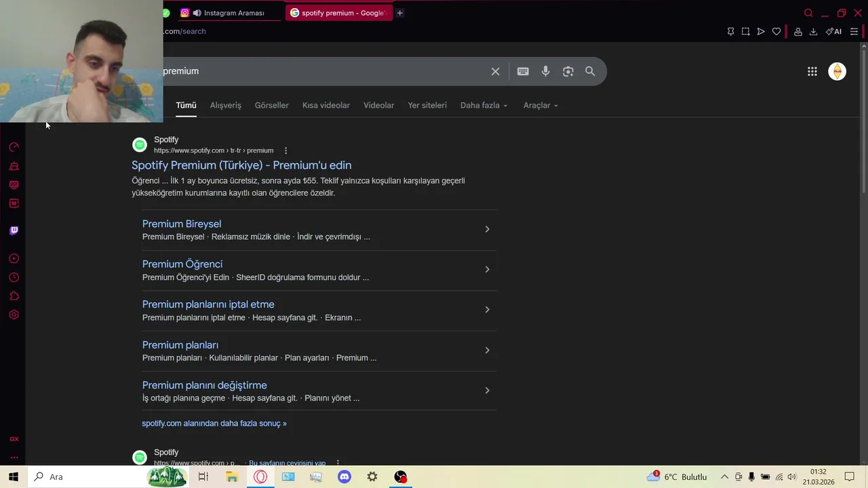Screen dimensions: 868x488
Task: Click the GX logo at sidebar bottom
Action: (14, 439)
